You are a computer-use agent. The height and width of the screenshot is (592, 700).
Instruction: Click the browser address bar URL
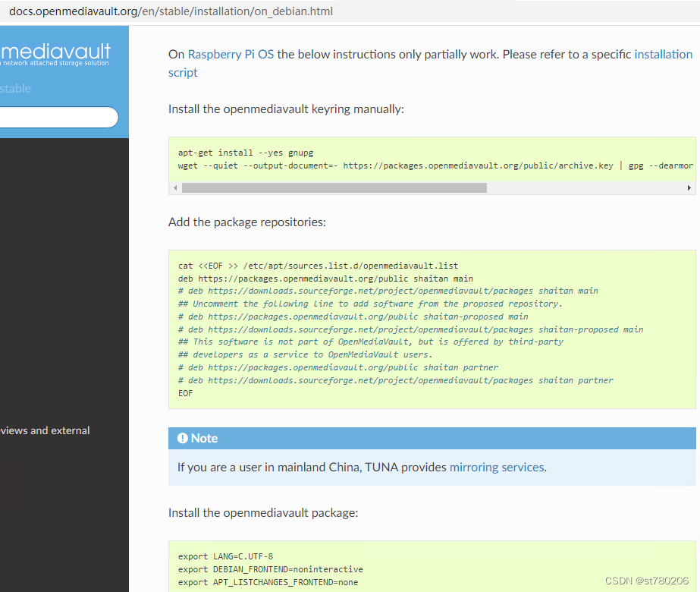(171, 11)
